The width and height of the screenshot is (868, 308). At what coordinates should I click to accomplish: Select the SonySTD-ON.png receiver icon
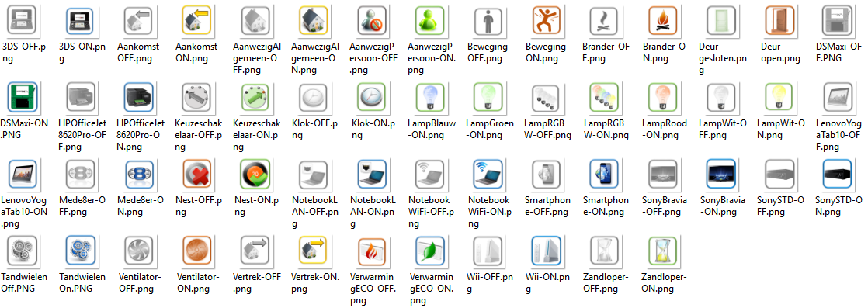coord(837,174)
